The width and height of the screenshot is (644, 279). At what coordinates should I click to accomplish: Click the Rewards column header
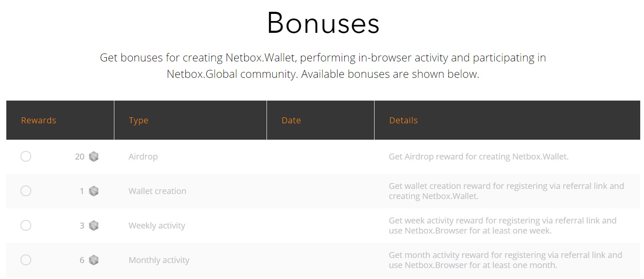(39, 120)
